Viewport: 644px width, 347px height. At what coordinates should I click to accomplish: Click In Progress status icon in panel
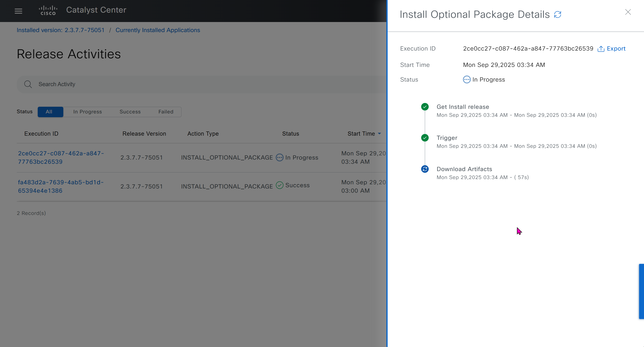466,79
